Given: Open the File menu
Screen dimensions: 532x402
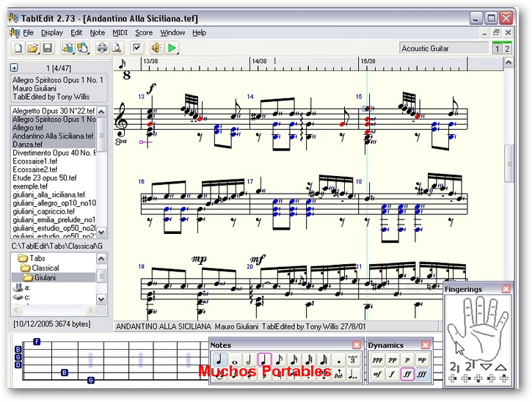Looking at the screenshot, I should [x=28, y=32].
